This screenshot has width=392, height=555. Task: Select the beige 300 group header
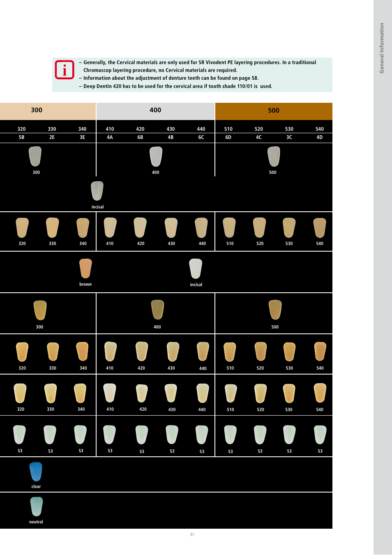coord(48,111)
